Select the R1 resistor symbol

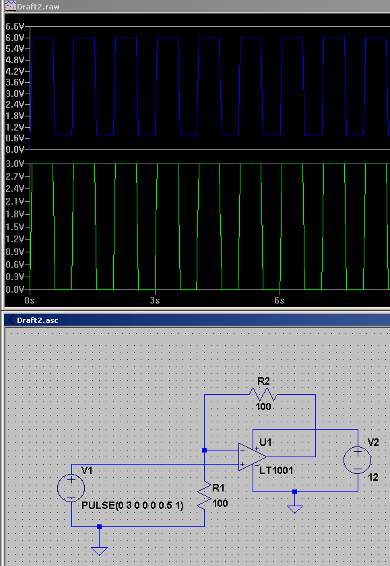(x=204, y=496)
